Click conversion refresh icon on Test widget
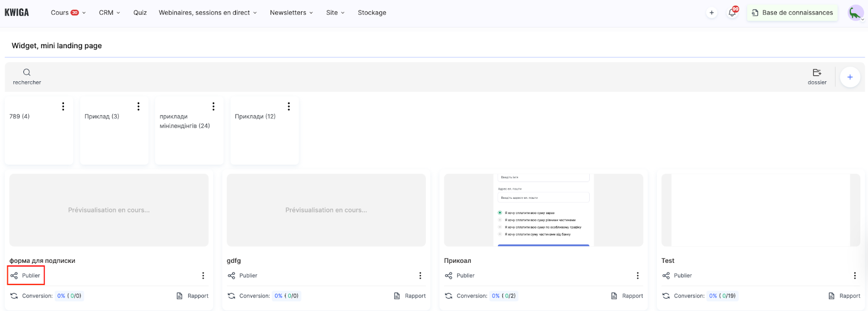This screenshot has width=868, height=311. (x=666, y=296)
